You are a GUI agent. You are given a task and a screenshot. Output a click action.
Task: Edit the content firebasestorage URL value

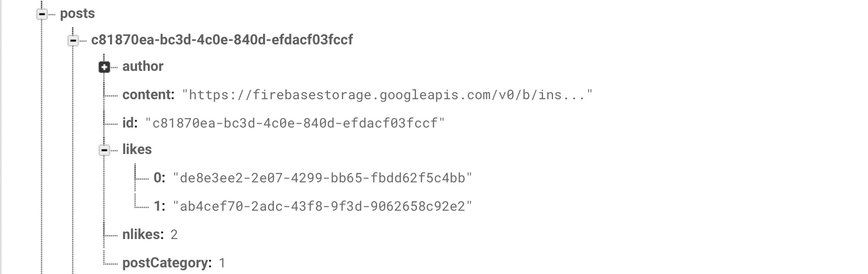387,95
